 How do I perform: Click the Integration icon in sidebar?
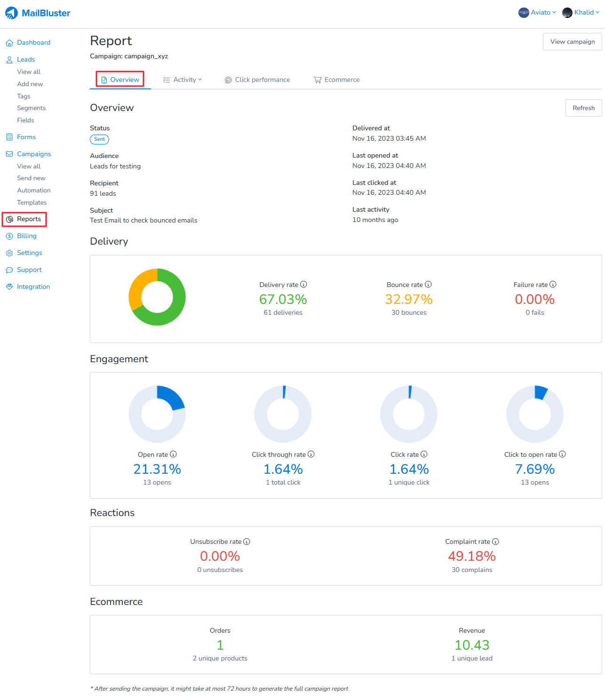tap(9, 287)
